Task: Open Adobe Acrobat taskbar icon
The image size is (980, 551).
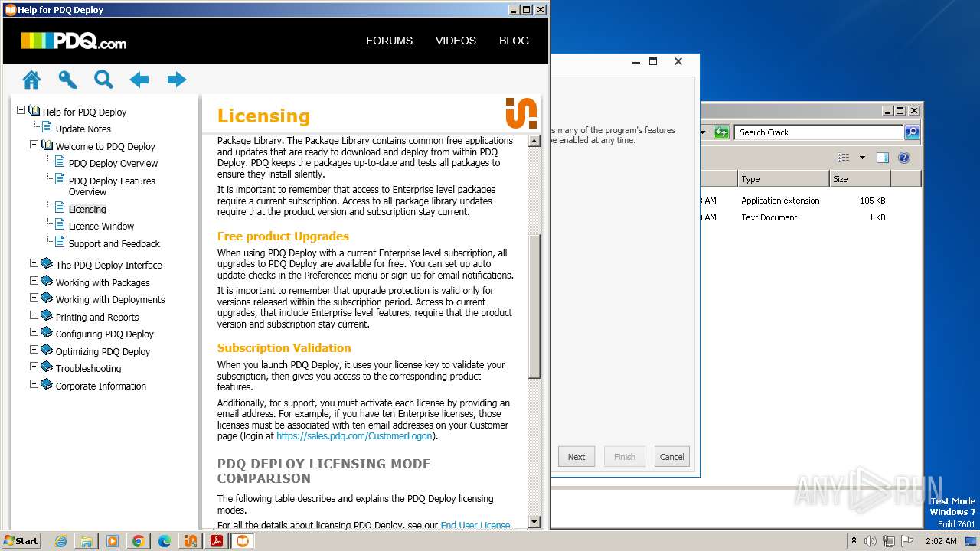Action: click(217, 541)
